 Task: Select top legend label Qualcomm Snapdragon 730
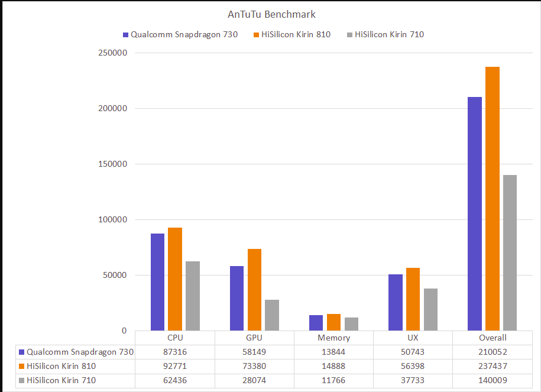pyautogui.click(x=184, y=34)
